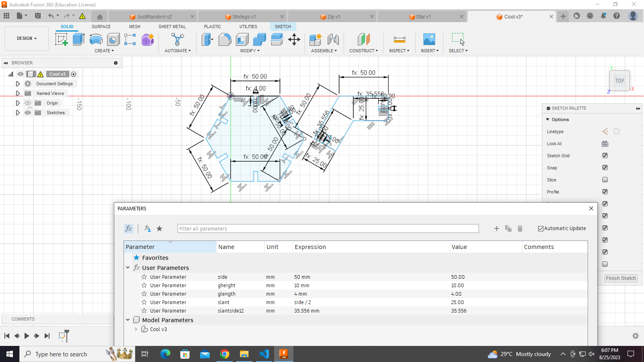
Task: Select the Measure tool under Inspect
Action: [x=399, y=39]
